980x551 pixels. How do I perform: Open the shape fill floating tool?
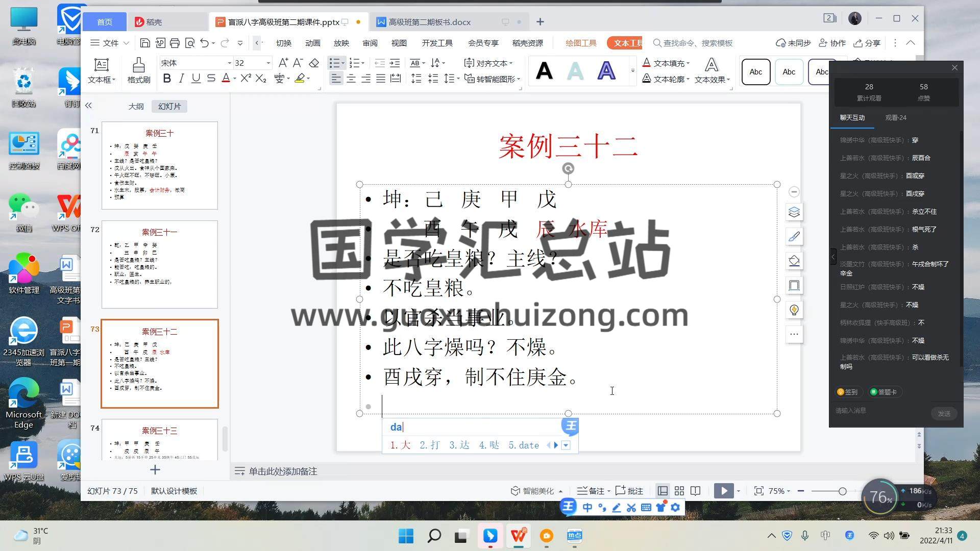click(x=794, y=261)
